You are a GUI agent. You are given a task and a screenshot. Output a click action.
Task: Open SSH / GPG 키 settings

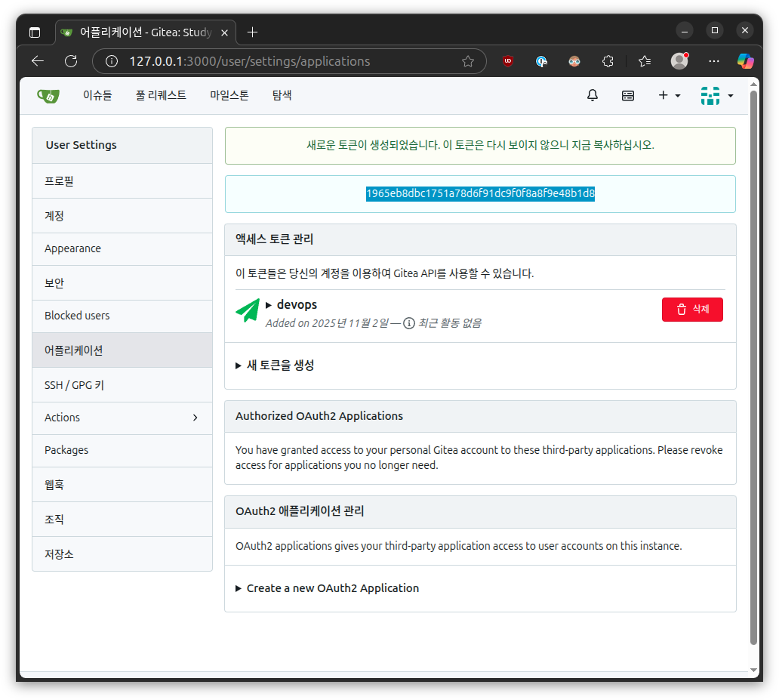pyautogui.click(x=122, y=385)
